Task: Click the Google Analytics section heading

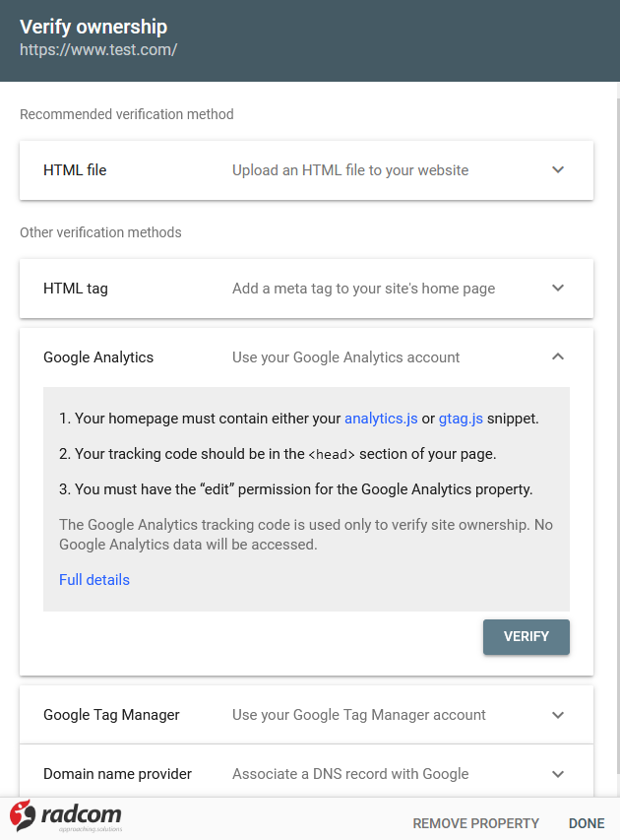Action: coord(98,357)
